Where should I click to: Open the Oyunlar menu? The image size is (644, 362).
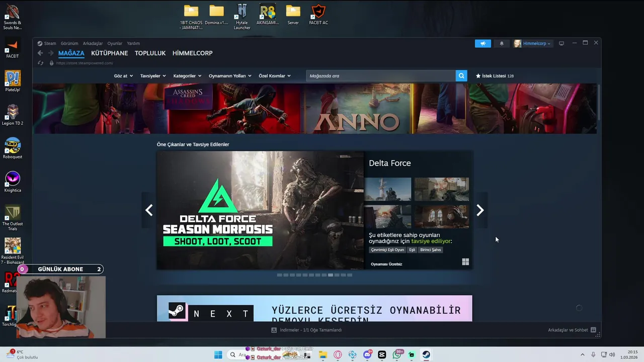pyautogui.click(x=115, y=43)
